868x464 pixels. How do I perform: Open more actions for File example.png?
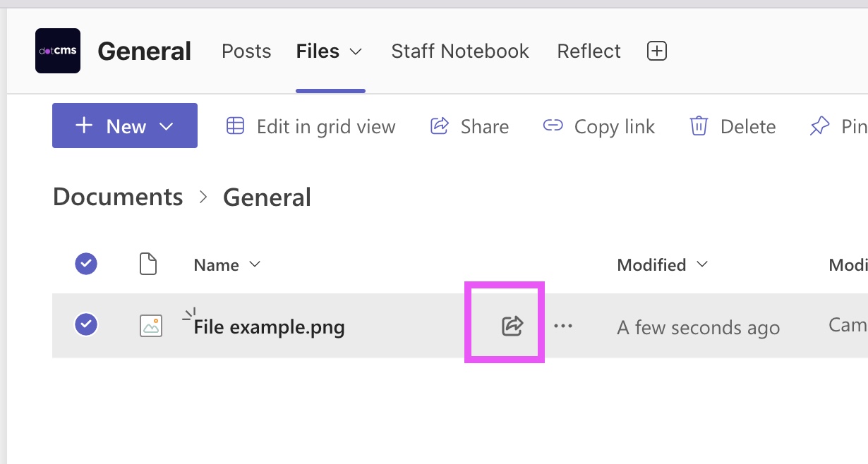pos(562,326)
